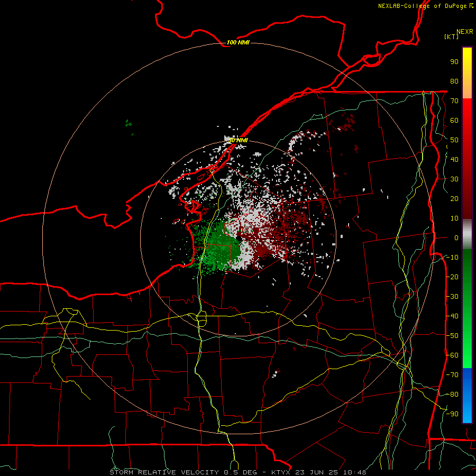Click the positive 70 scale label
Viewport: 476px width, 476px height.
tap(454, 101)
